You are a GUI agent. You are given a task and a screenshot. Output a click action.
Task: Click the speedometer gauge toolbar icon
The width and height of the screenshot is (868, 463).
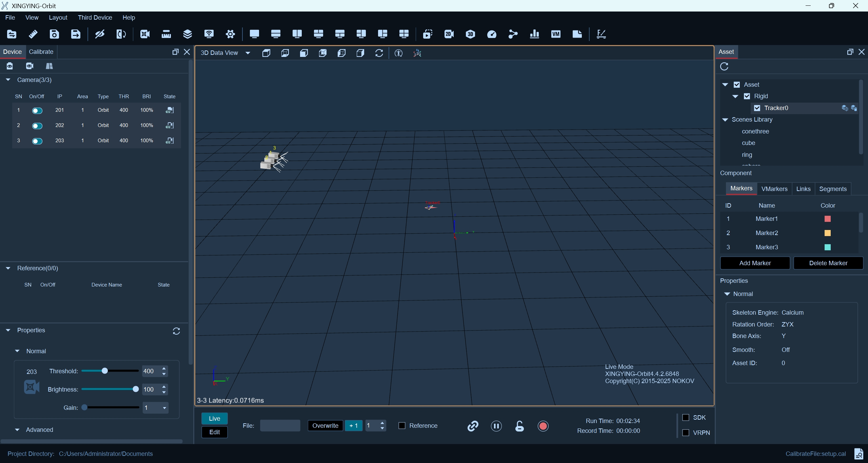tap(492, 34)
